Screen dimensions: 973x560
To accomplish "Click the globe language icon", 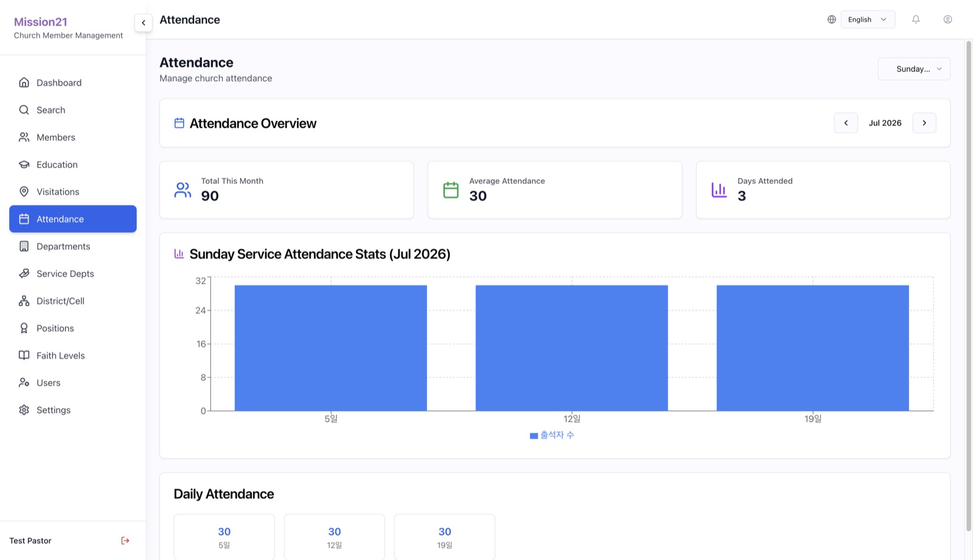I will (x=831, y=19).
